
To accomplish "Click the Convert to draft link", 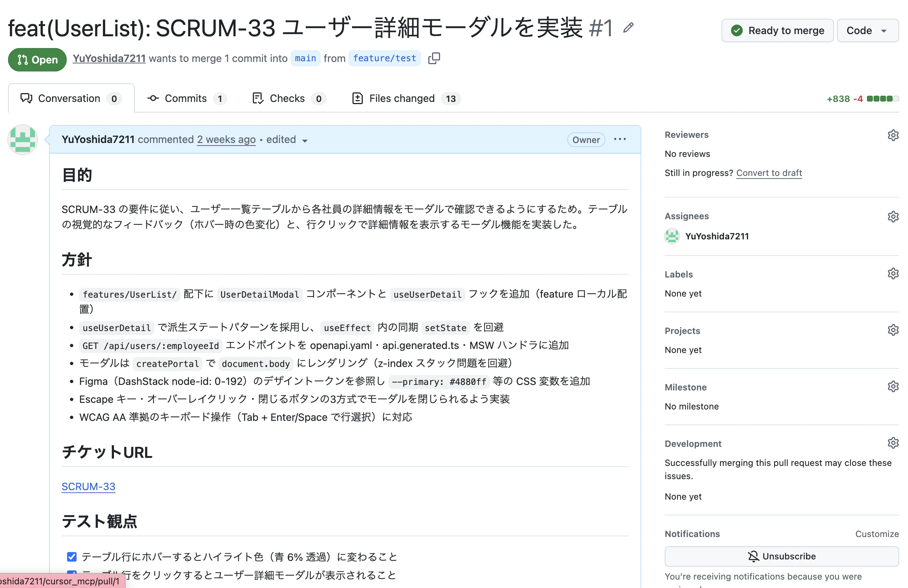I will tap(769, 173).
